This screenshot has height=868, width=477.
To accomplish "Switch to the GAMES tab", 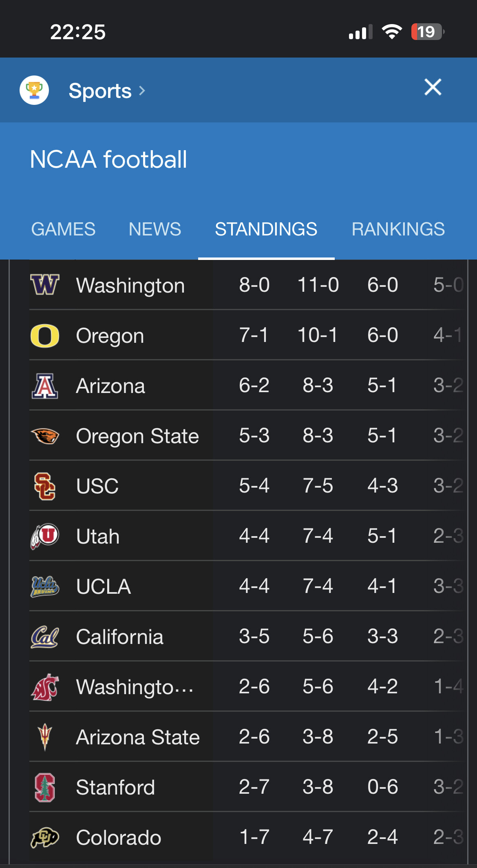I will pyautogui.click(x=63, y=229).
